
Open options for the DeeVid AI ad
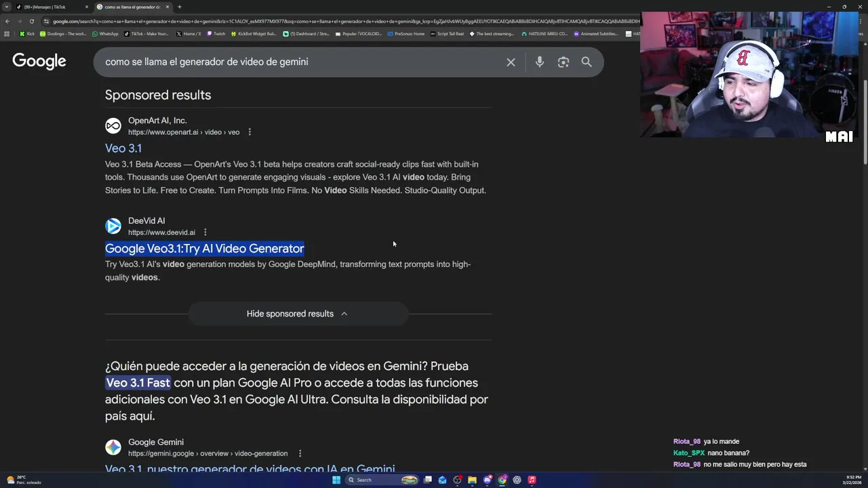click(205, 232)
